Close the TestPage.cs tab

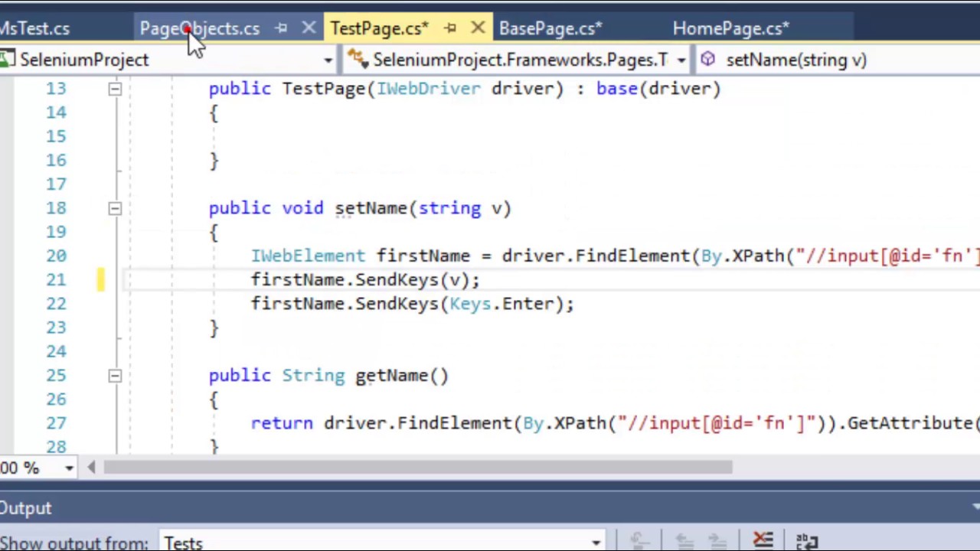click(478, 28)
